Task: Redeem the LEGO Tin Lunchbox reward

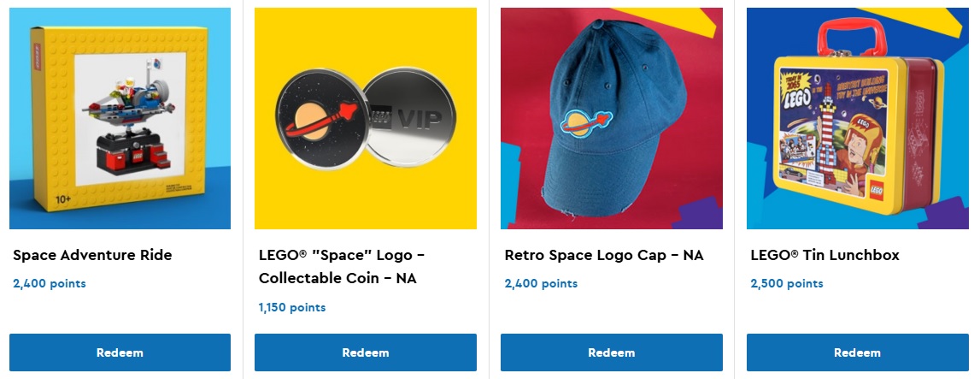Action: click(858, 352)
